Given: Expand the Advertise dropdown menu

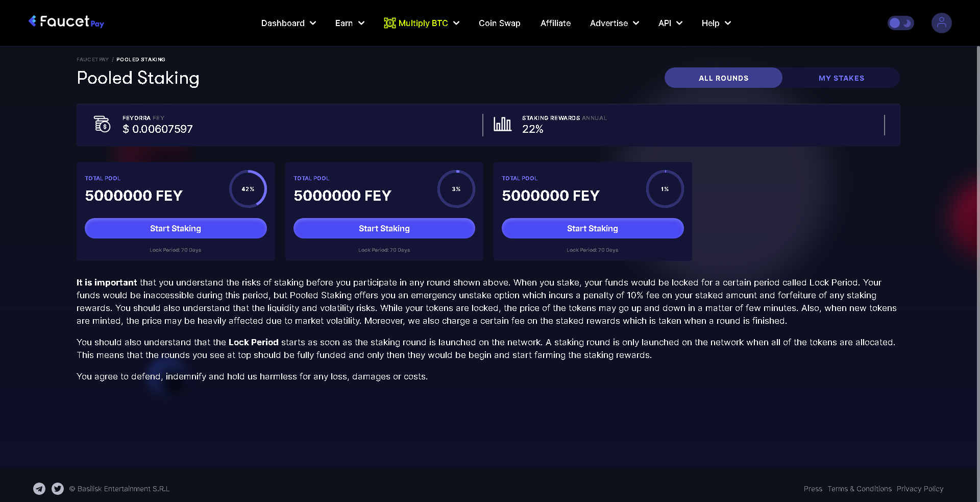Looking at the screenshot, I should tap(614, 23).
